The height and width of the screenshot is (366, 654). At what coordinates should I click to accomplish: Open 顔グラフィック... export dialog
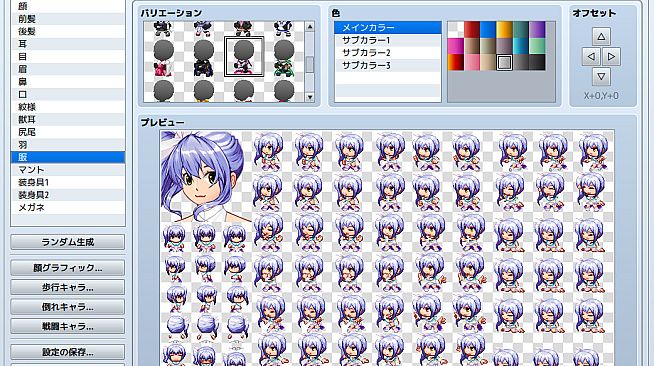point(68,268)
